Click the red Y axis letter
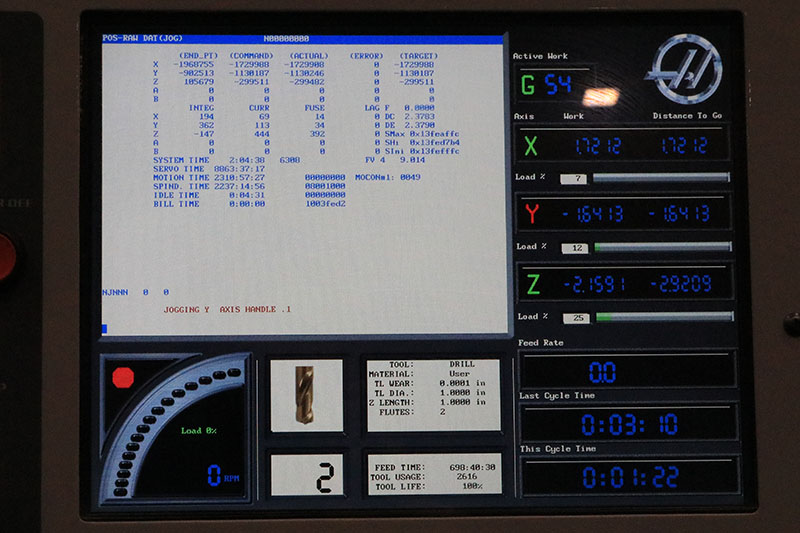This screenshot has width=800, height=533. [532, 214]
